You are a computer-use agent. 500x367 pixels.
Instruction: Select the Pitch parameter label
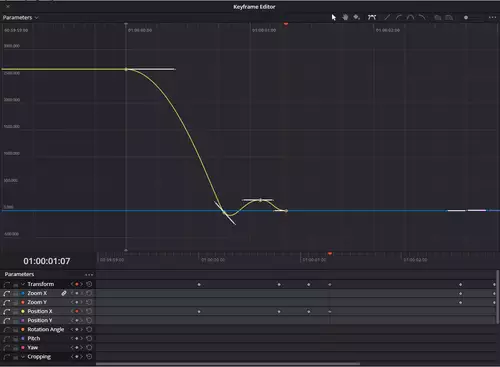tap(34, 338)
